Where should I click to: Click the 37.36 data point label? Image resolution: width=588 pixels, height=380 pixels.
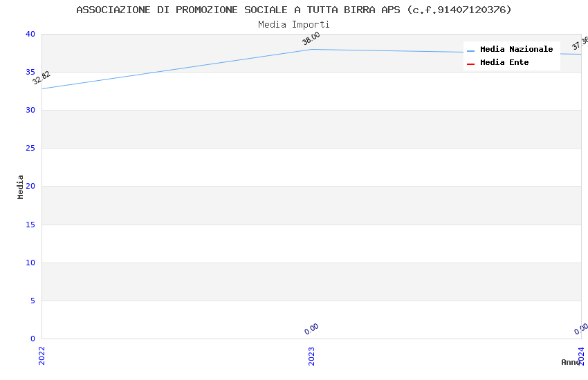coord(579,44)
